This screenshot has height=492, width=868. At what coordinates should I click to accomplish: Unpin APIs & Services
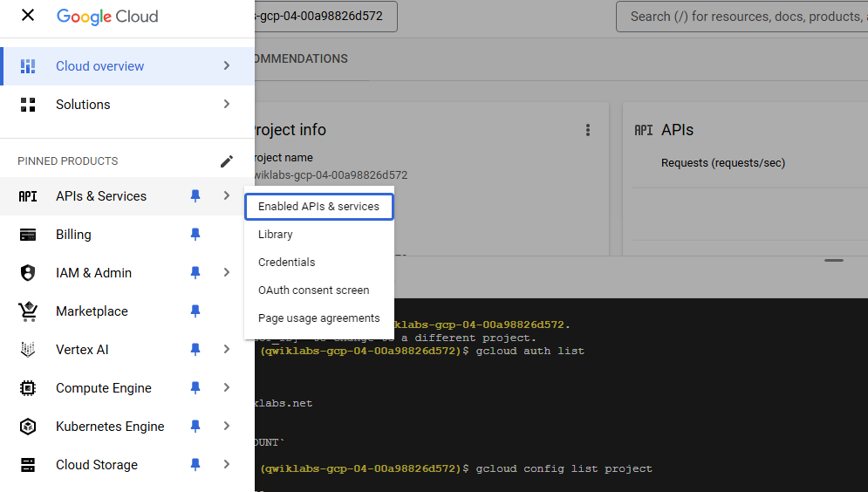point(195,196)
